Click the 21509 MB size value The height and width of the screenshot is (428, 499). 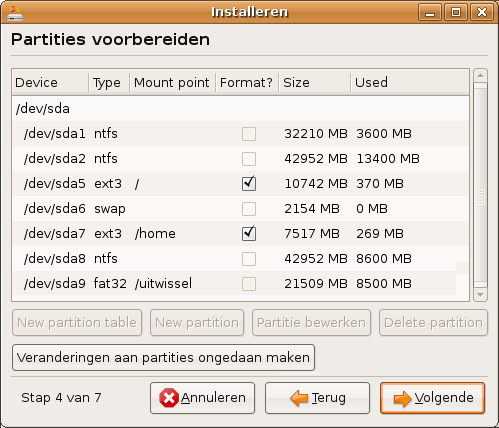pyautogui.click(x=316, y=284)
